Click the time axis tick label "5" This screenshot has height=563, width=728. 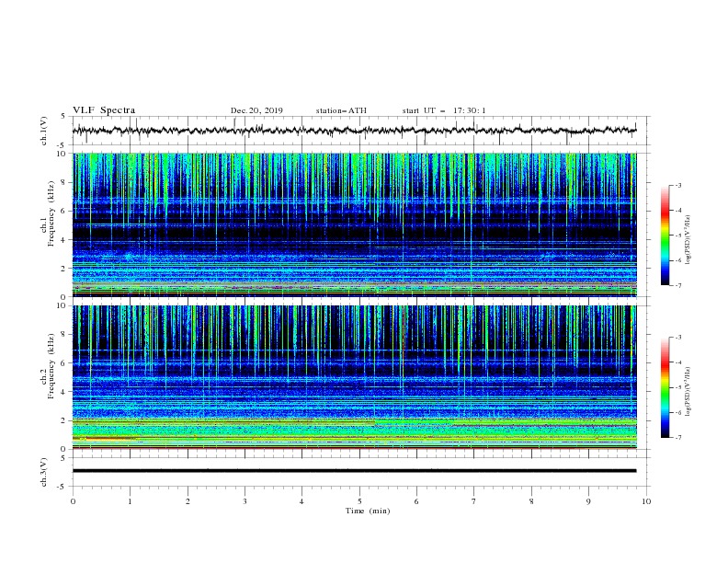pyautogui.click(x=359, y=501)
